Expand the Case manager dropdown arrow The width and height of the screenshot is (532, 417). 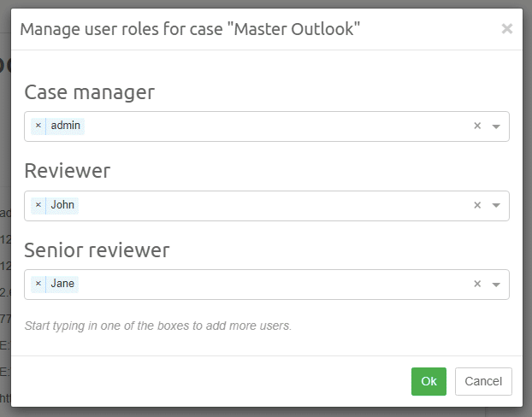496,126
